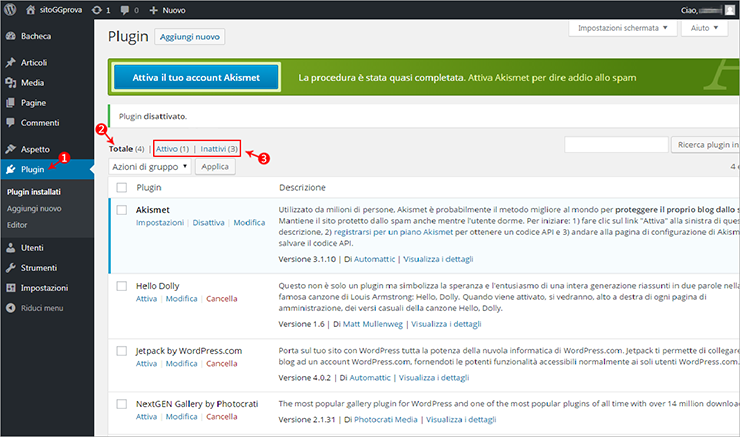Click the Ricerca plugin button

[706, 145]
